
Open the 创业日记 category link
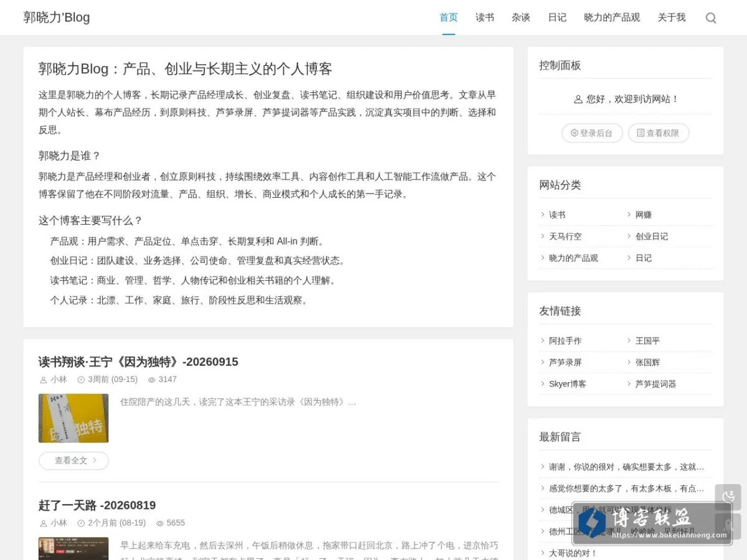pos(652,236)
